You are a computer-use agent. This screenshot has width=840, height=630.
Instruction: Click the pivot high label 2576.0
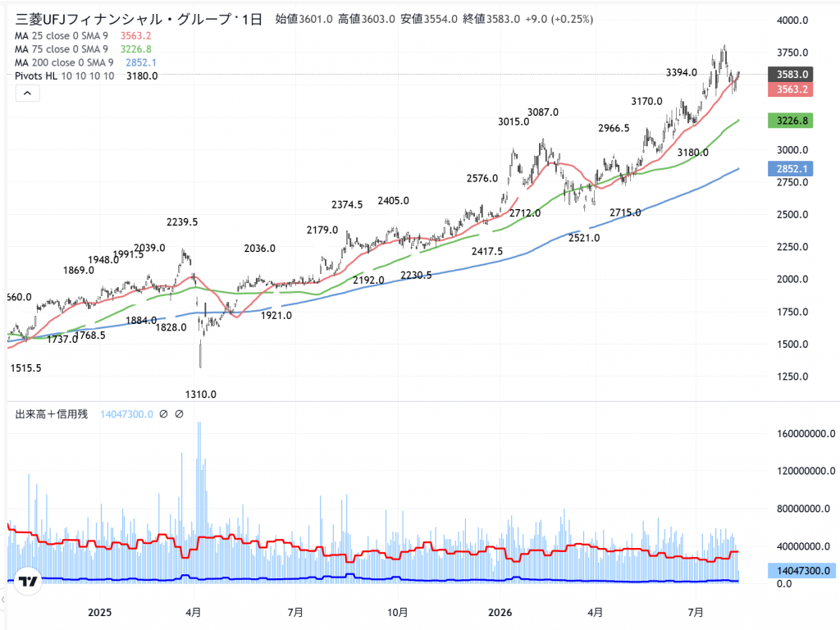click(482, 178)
